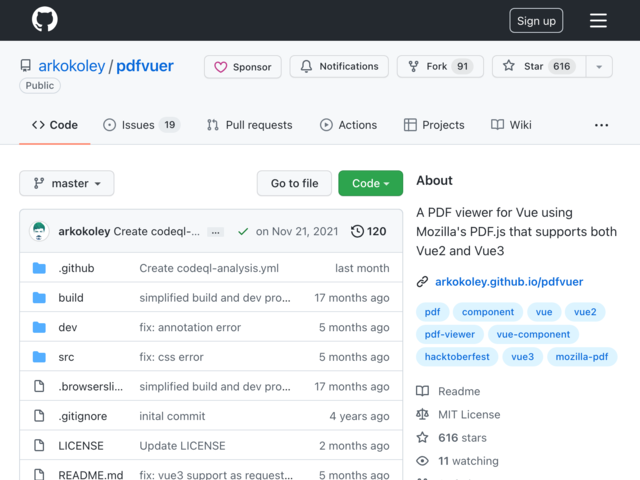Screen dimensions: 640x480
Task: Switch to the Code tab
Action: tap(55, 125)
